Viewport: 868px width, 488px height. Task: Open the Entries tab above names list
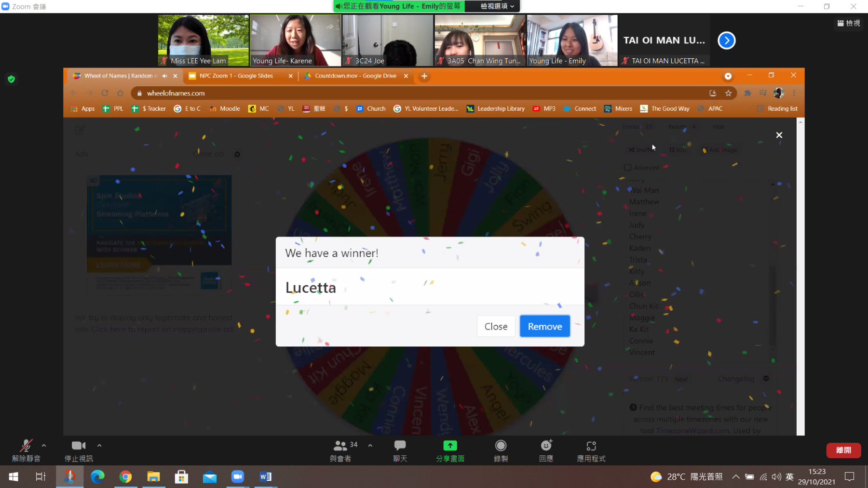(x=637, y=127)
